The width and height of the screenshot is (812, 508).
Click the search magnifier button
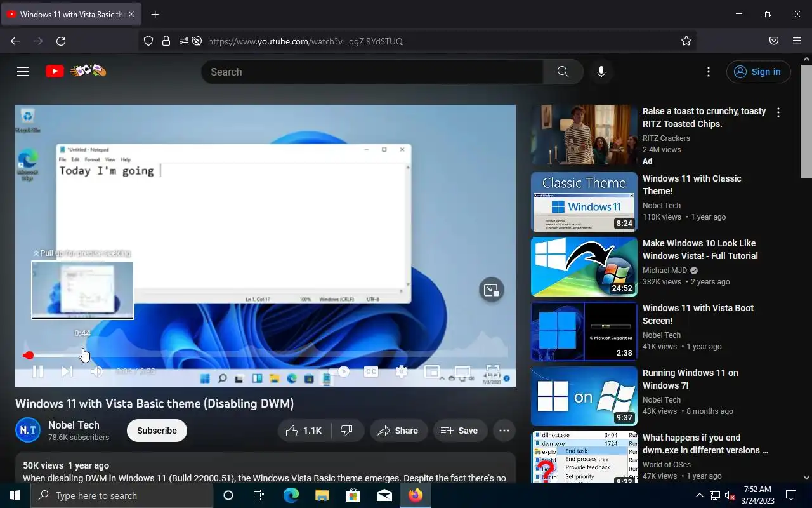[563, 72]
